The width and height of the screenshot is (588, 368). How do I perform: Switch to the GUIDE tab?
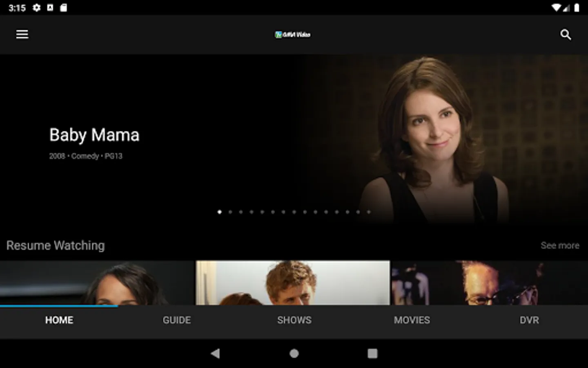(x=177, y=320)
